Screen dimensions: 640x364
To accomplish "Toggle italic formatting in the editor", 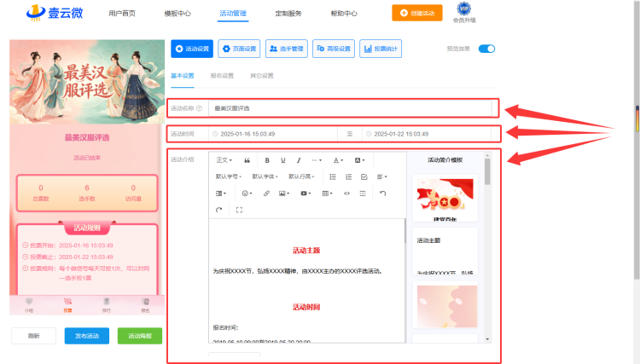I will pos(299,160).
